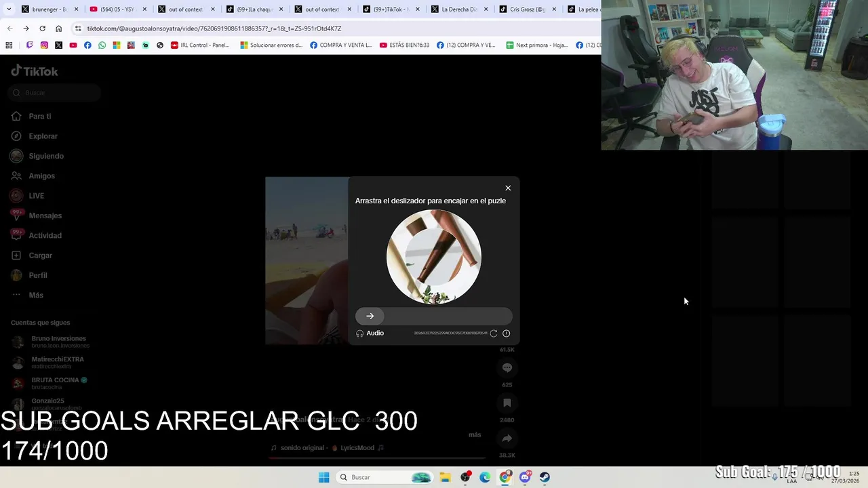Bookmark the TikTok video

tap(507, 403)
